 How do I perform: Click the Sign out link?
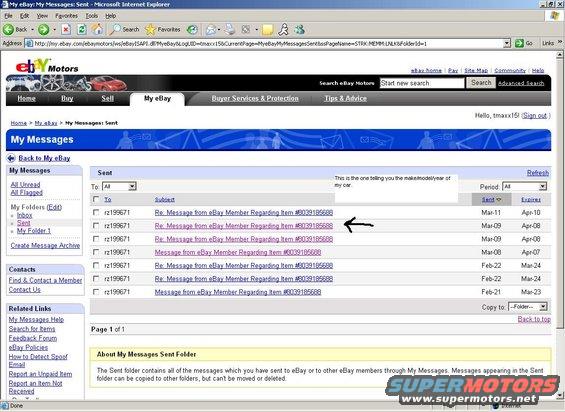tap(535, 116)
